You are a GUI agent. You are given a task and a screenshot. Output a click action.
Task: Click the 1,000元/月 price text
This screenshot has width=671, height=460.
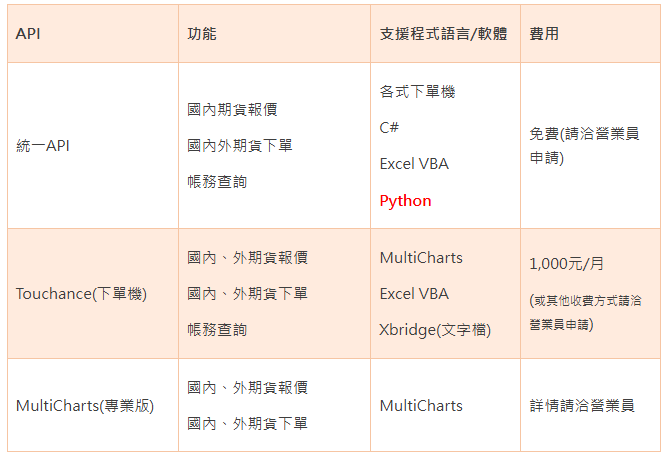(566, 265)
